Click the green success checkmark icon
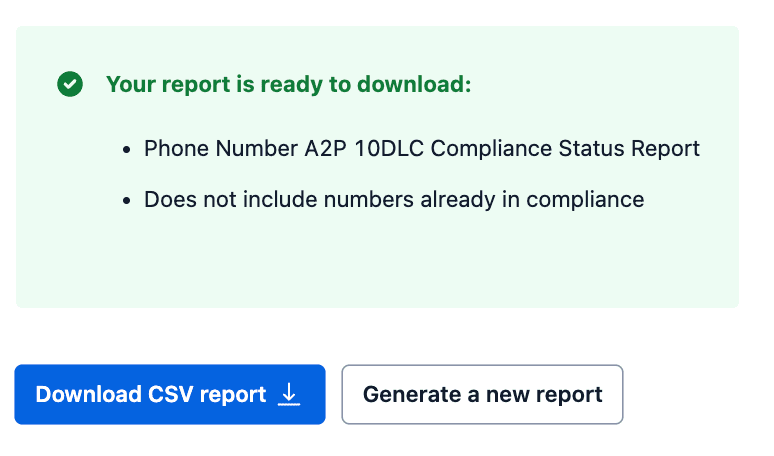The image size is (774, 456). coord(70,85)
